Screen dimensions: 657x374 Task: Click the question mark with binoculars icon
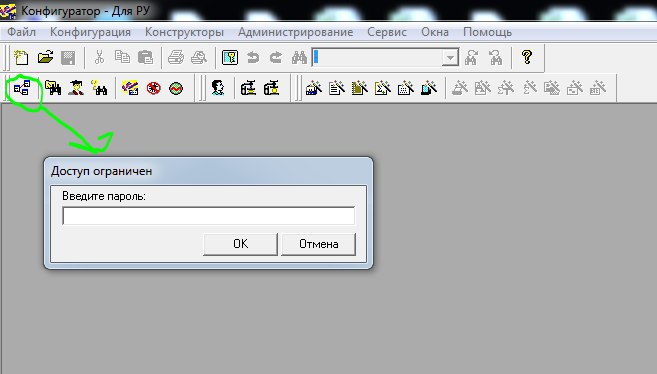[99, 88]
